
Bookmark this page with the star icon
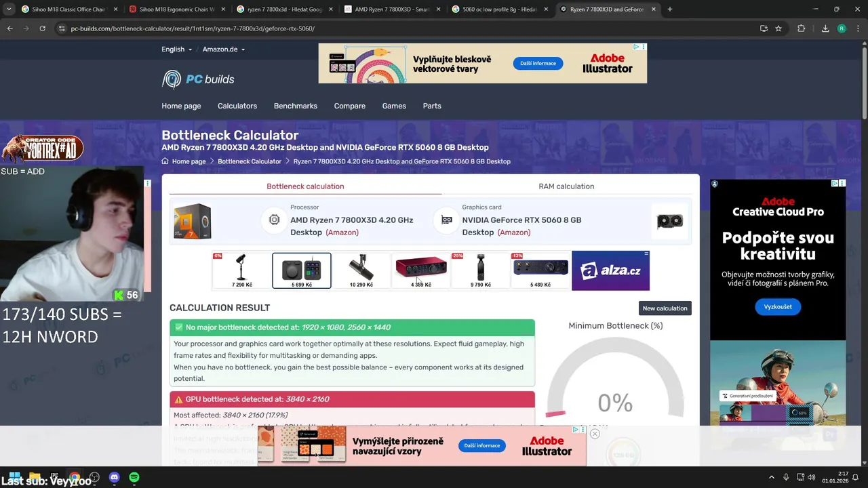778,28
